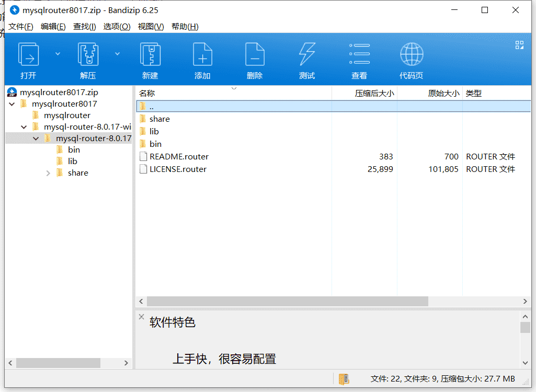Image resolution: width=536 pixels, height=392 pixels.
Task: Close the 软件特色 info panel
Action: (x=142, y=317)
